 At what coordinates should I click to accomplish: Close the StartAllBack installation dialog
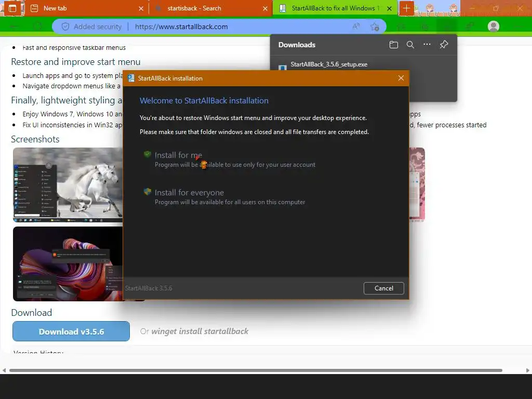click(x=401, y=78)
